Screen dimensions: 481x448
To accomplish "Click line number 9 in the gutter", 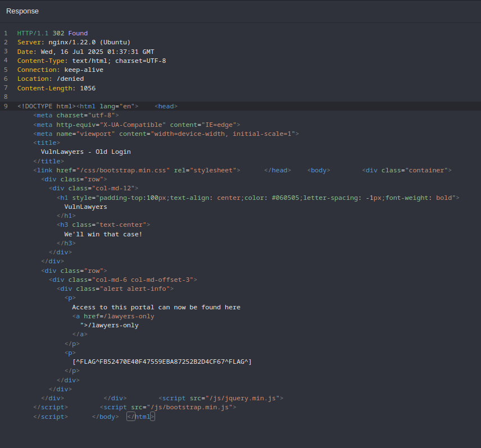I will [x=6, y=106].
